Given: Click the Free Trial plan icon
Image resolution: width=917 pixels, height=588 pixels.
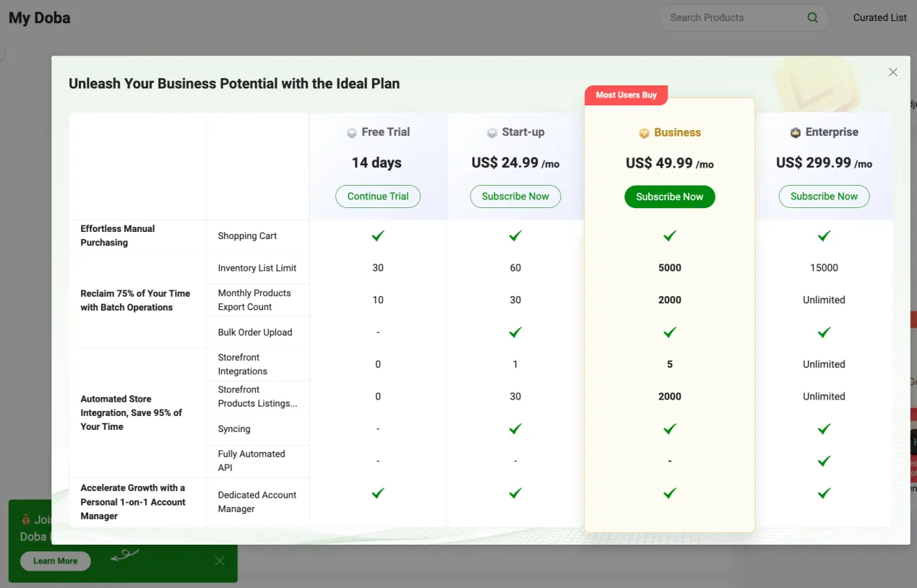Looking at the screenshot, I should pyautogui.click(x=352, y=133).
